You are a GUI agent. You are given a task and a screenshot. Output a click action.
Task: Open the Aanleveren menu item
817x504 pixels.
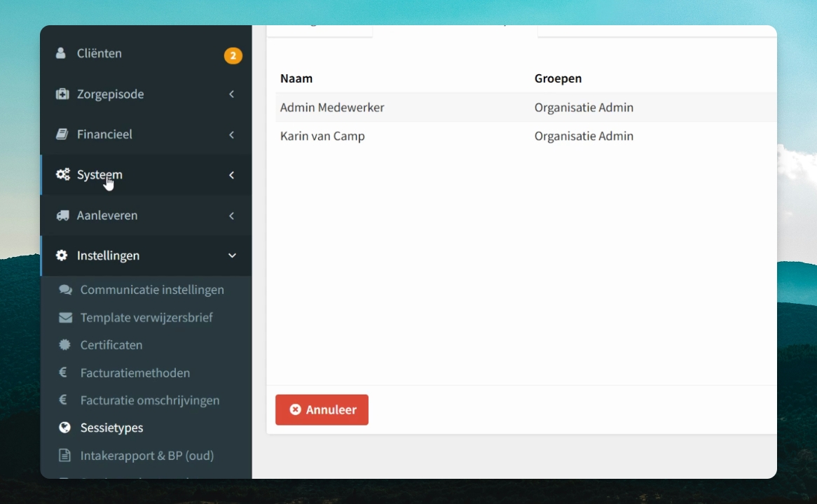tap(146, 215)
